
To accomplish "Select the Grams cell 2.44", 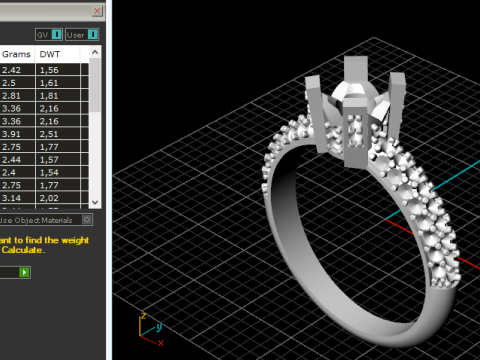I will pyautogui.click(x=17, y=160).
